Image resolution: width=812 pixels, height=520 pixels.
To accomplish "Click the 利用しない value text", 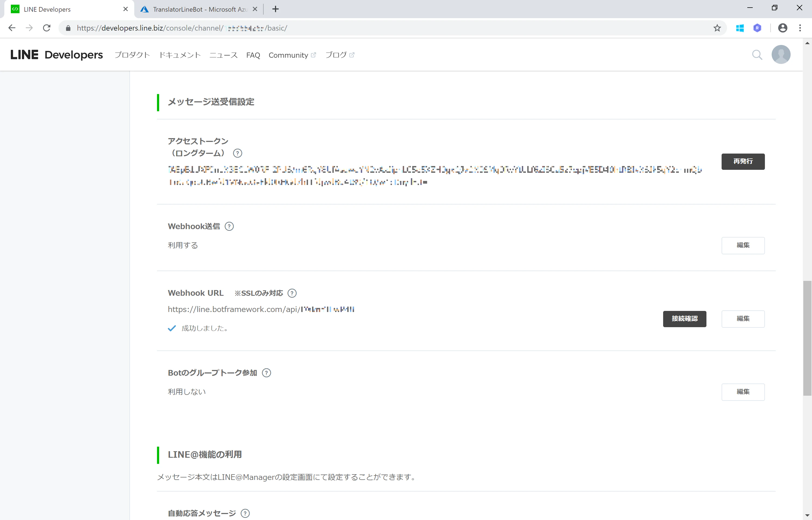I will click(186, 392).
